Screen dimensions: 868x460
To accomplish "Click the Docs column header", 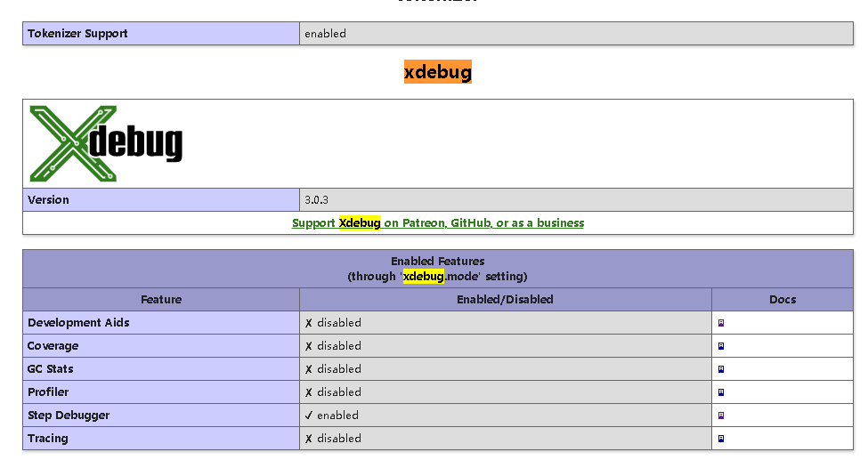I will 783,300.
